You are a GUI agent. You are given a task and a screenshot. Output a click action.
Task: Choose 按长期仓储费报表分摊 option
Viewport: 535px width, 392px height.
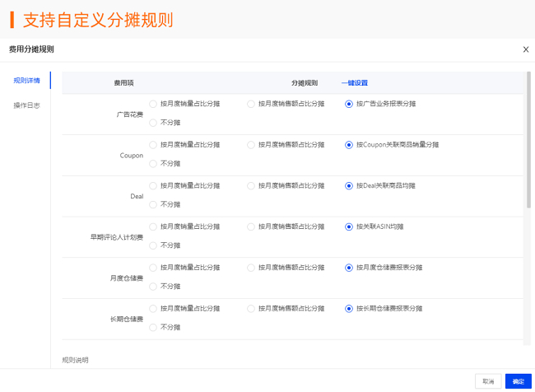(349, 309)
